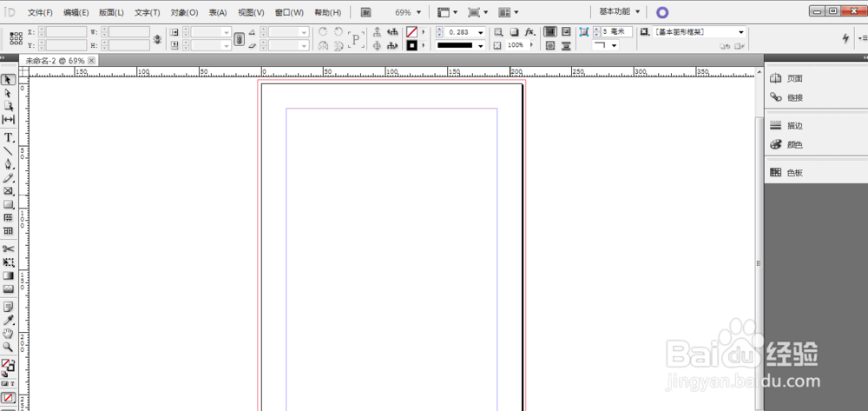This screenshot has height=411, width=868.
Task: Click the black stroke color swatch
Action: (x=411, y=46)
